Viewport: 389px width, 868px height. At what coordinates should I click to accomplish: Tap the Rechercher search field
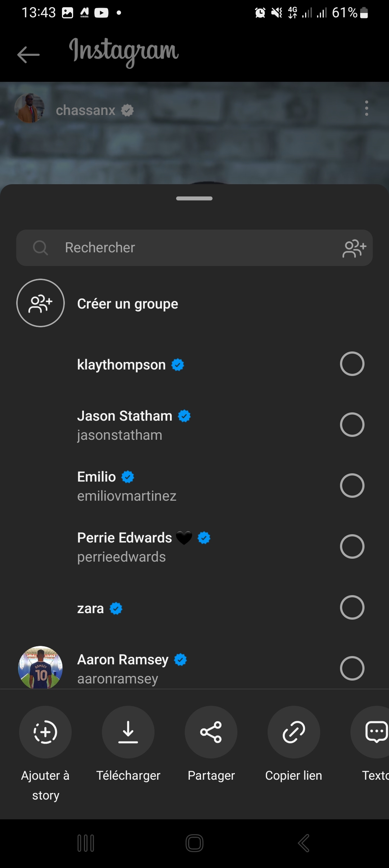pos(180,248)
